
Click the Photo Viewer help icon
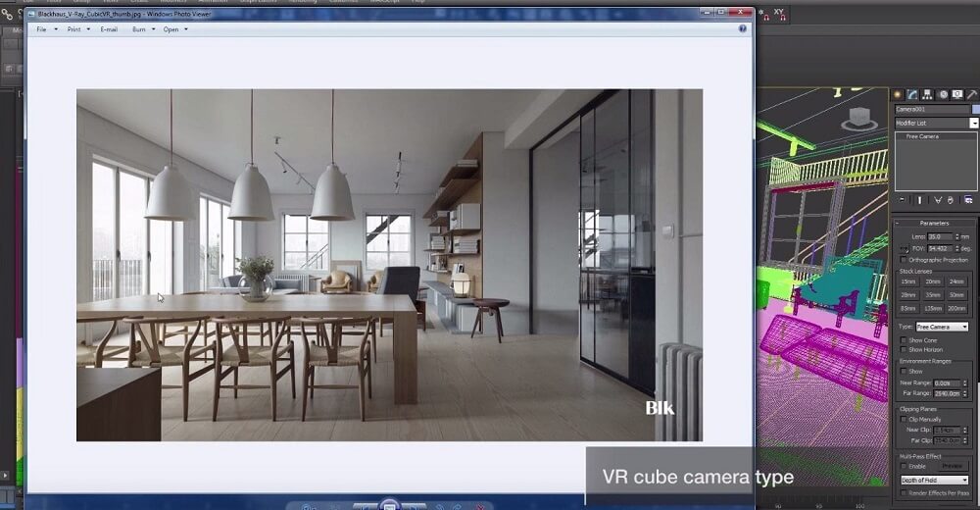coord(743,28)
